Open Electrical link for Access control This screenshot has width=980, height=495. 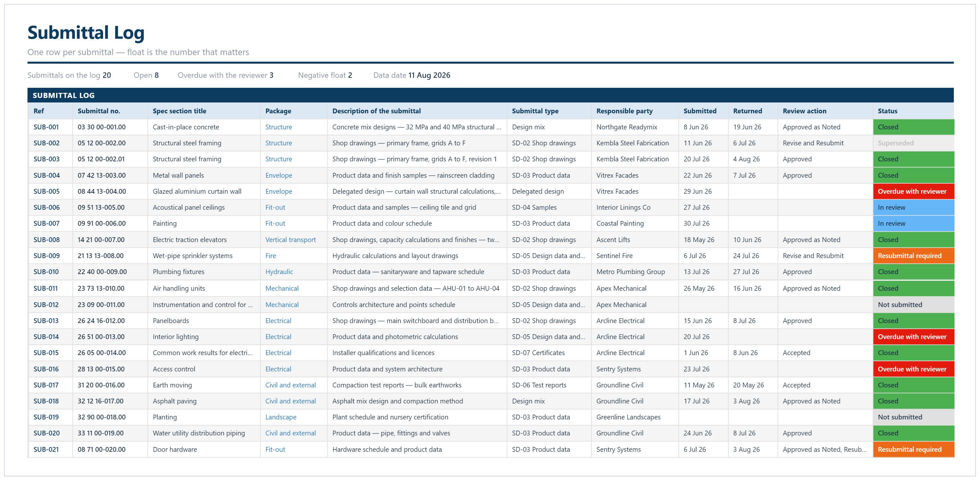coord(278,369)
